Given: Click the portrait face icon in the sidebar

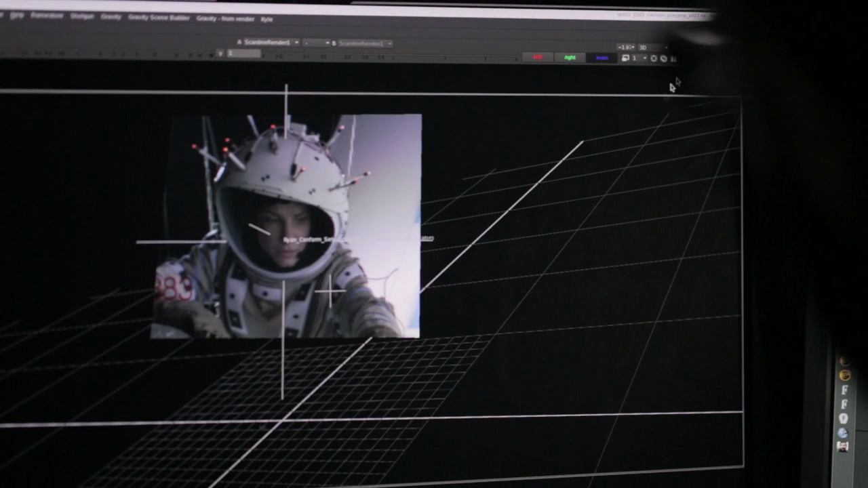Looking at the screenshot, I should coord(843,447).
